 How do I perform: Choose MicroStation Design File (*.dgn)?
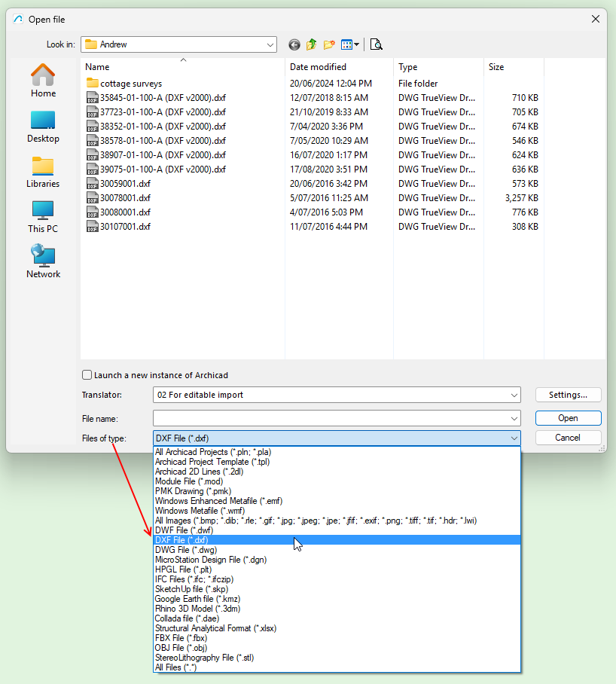[337, 560]
